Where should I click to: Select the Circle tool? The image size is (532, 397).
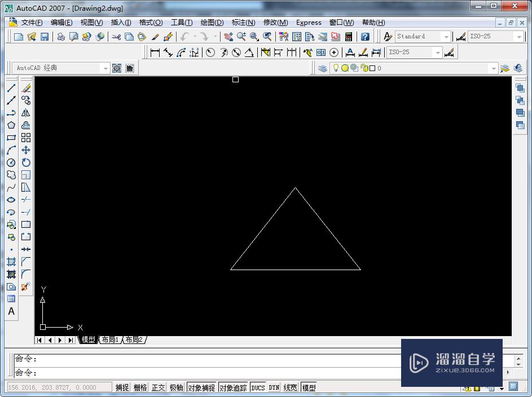click(x=10, y=162)
